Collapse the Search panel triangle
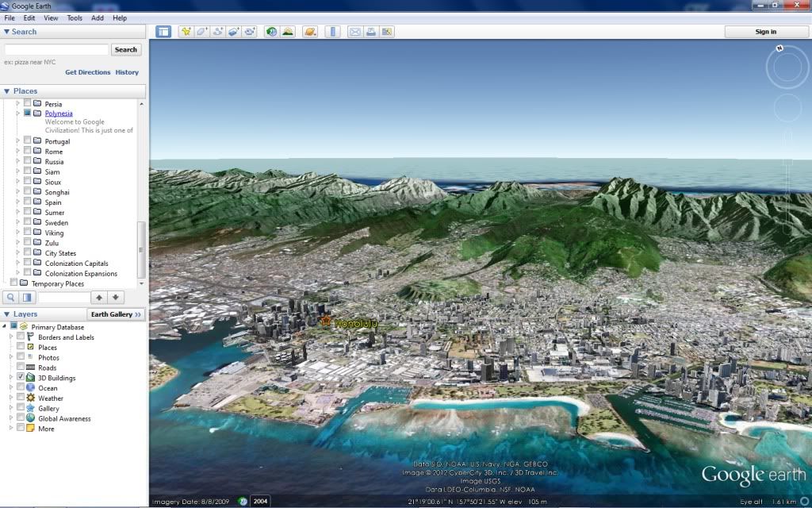 click(6, 32)
